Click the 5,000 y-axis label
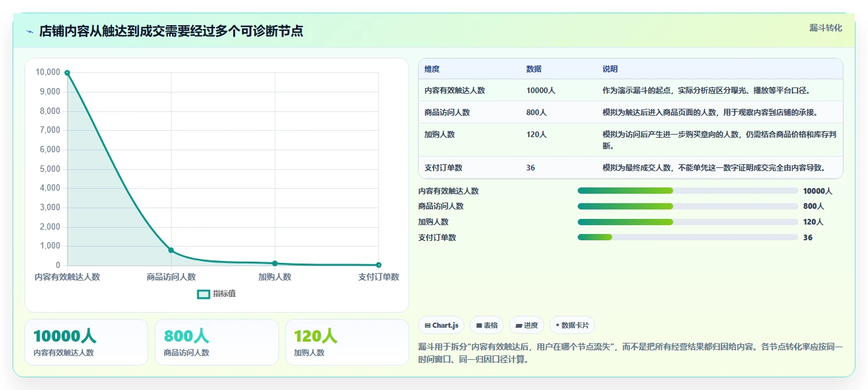The image size is (868, 390). pos(50,169)
